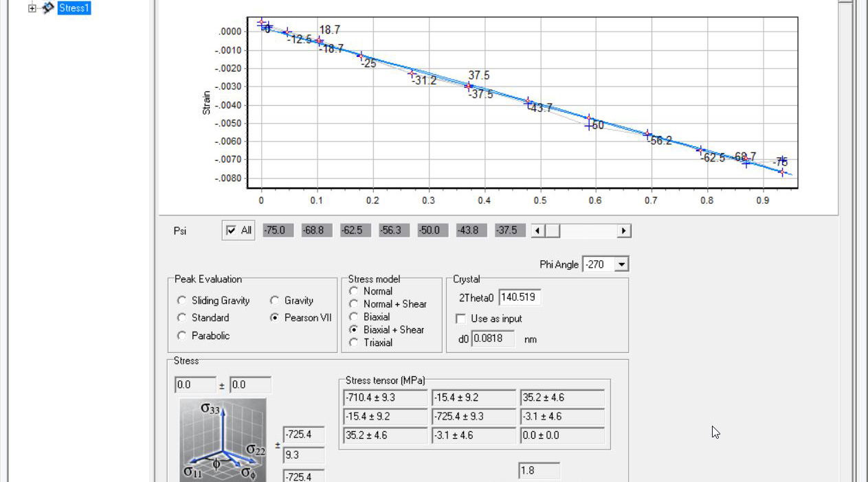Open the Phi Angle dropdown
The image size is (868, 482).
tap(621, 264)
